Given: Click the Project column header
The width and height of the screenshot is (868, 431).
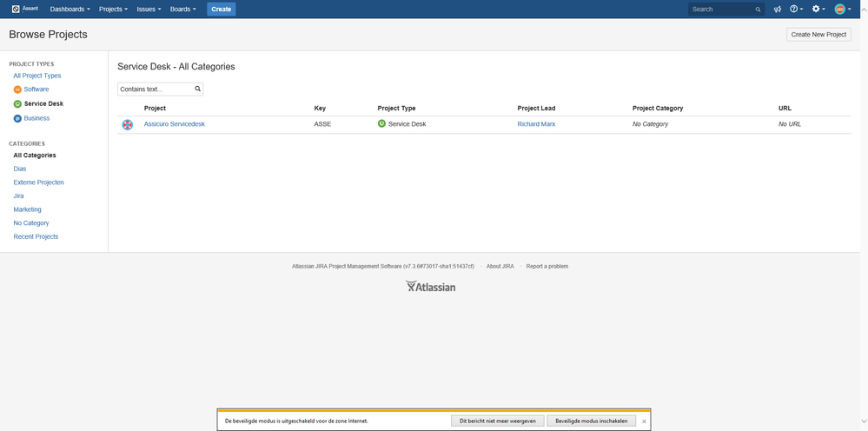Looking at the screenshot, I should (x=155, y=108).
